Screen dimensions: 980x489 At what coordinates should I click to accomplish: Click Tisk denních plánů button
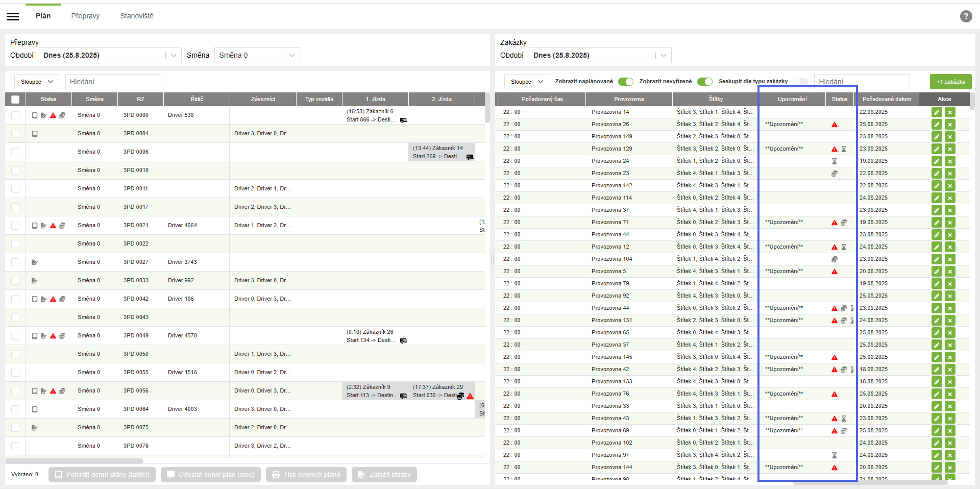point(306,475)
